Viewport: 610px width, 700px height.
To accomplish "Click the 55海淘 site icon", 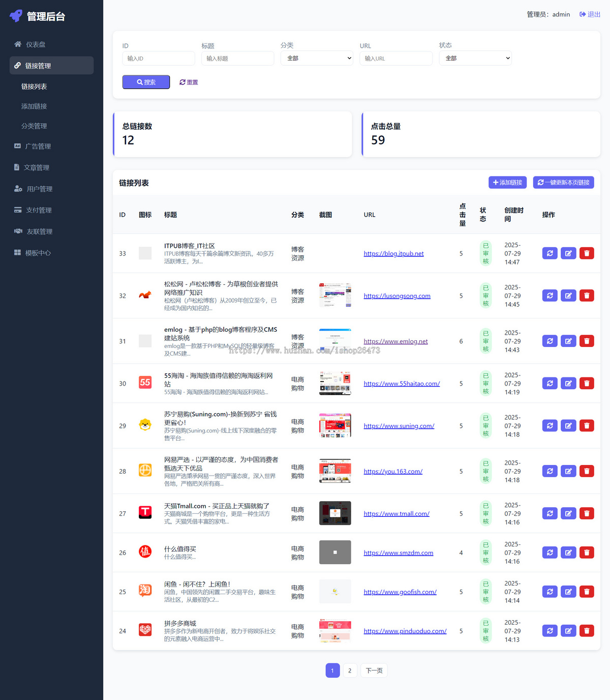I will [145, 382].
